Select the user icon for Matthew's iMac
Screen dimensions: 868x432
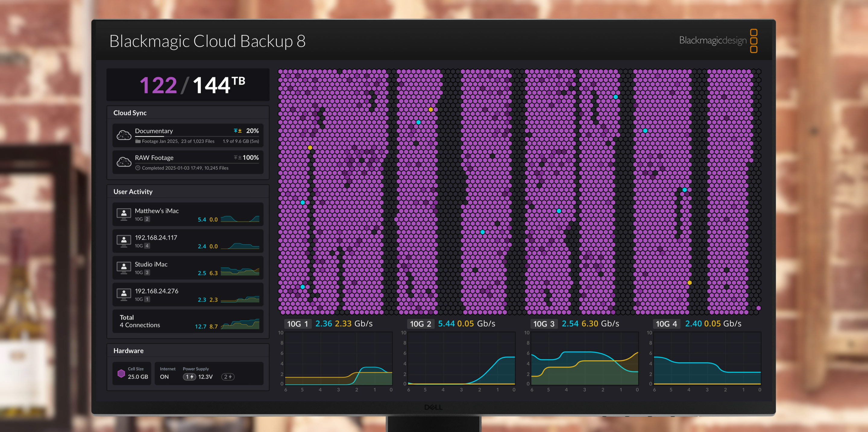click(x=124, y=214)
